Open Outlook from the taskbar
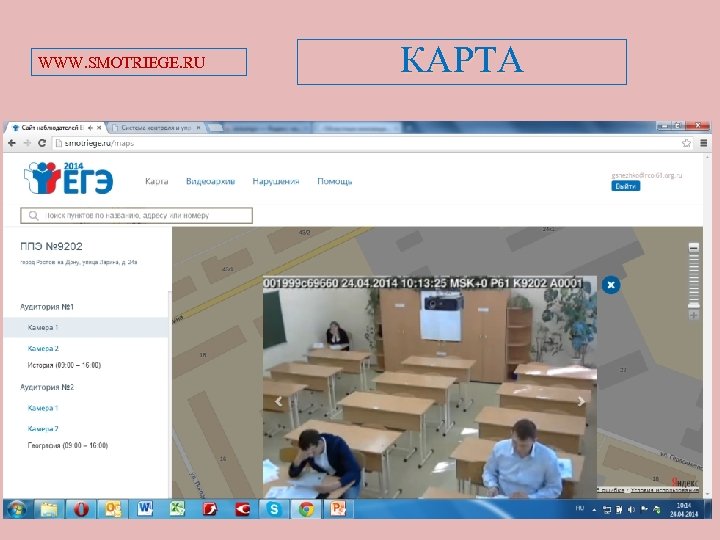 113,509
